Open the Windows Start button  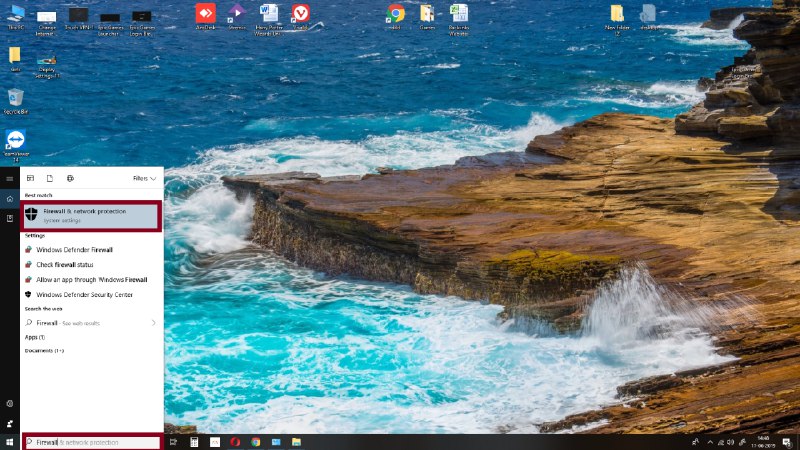[x=9, y=441]
